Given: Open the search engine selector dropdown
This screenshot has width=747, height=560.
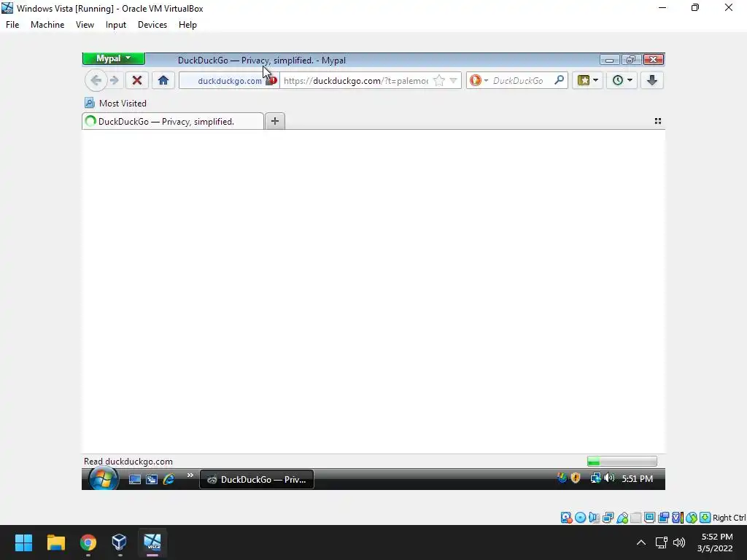Looking at the screenshot, I should tap(479, 80).
